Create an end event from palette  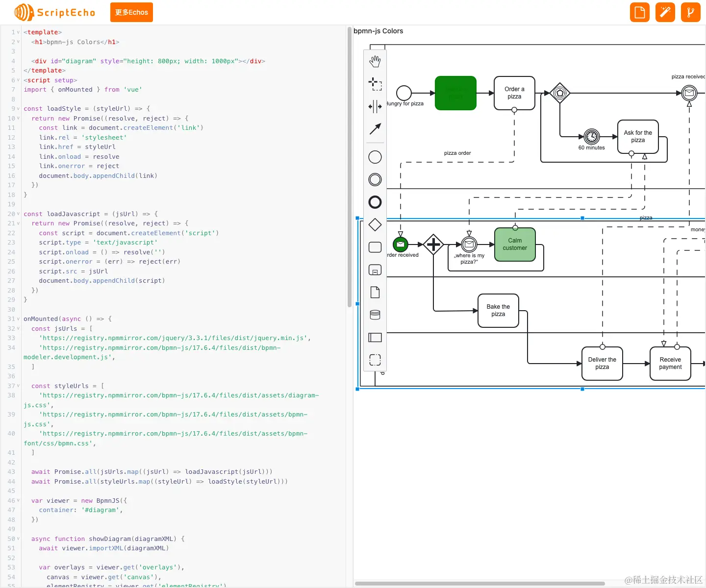point(375,202)
